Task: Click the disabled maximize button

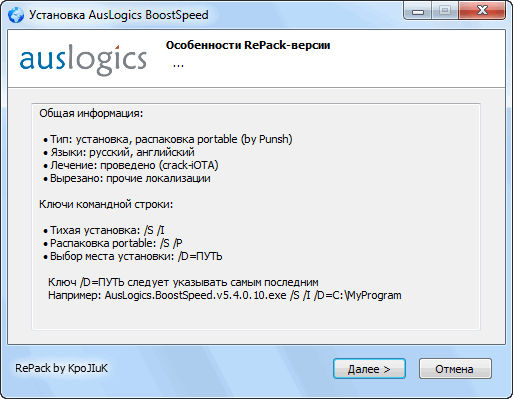Action: [x=445, y=10]
